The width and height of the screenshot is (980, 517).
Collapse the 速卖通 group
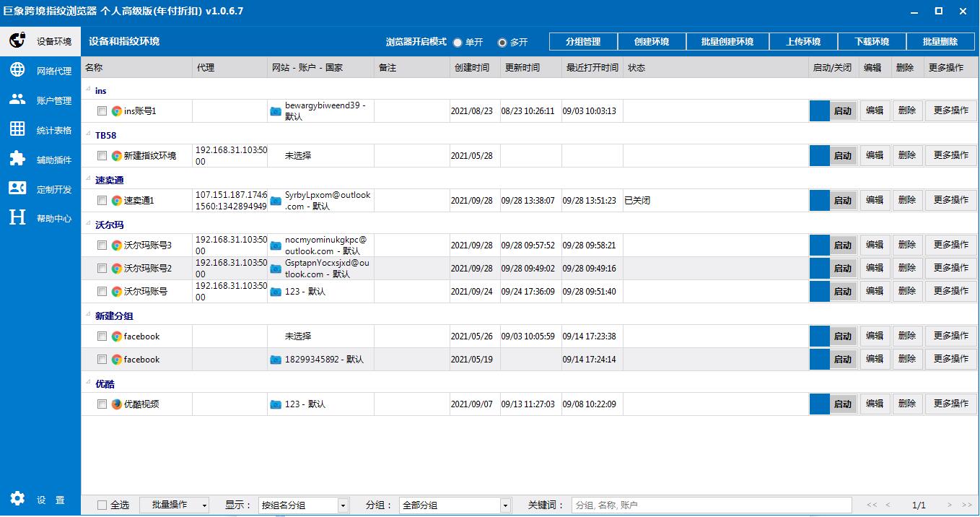(89, 180)
